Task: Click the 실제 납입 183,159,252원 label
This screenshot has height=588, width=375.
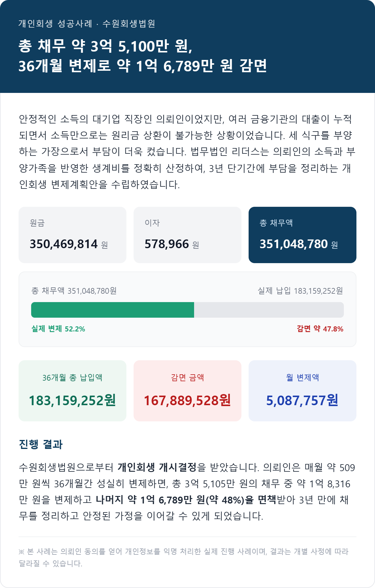Action: [300, 291]
